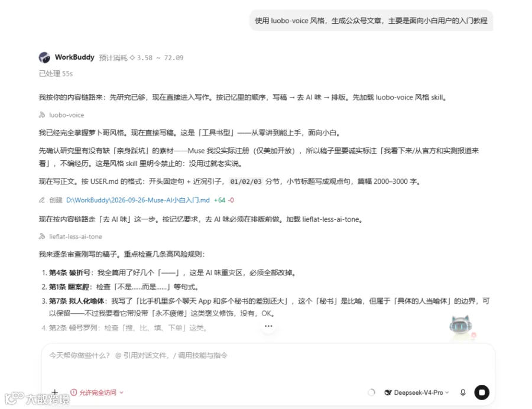The width and height of the screenshot is (532, 409).
Task: Open the lieflat-less-ai-tone skill label
Action: 75,236
